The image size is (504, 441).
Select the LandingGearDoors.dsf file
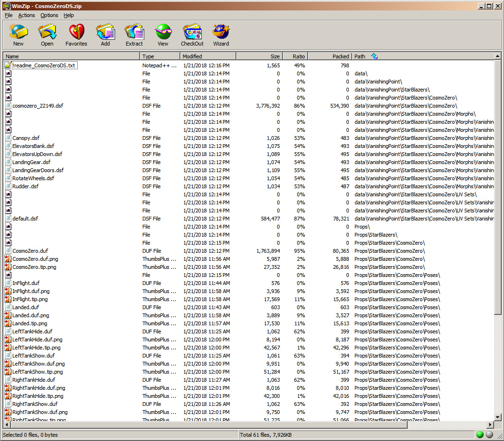point(38,170)
